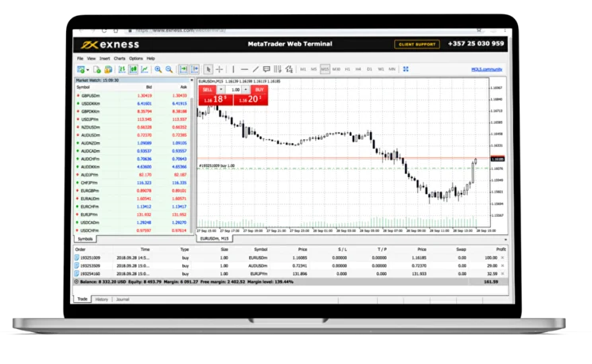Switch to the History tab
Viewport: 592px width, 364px height.
[102, 299]
